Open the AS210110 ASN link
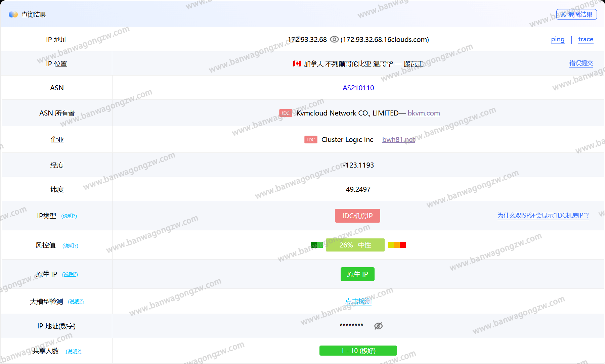The width and height of the screenshot is (605, 364). (x=358, y=88)
